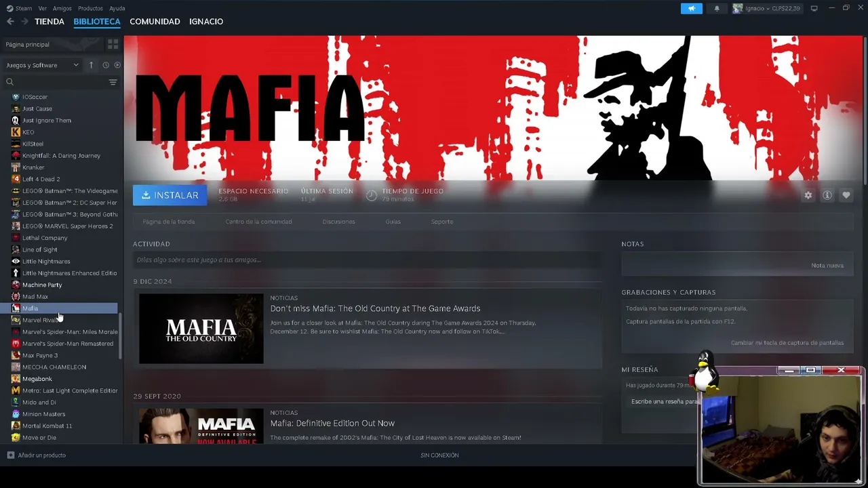868x488 pixels.
Task: Open Centro de la comunidad link
Action: point(258,222)
